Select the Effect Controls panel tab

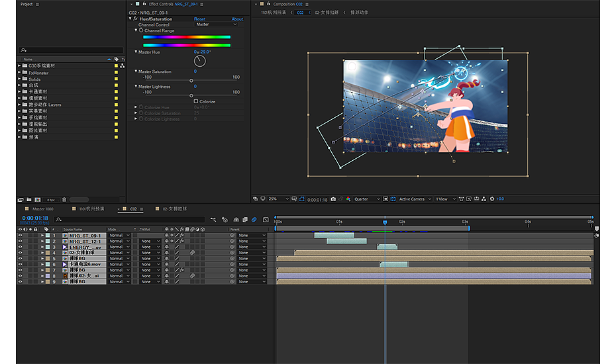[173, 5]
